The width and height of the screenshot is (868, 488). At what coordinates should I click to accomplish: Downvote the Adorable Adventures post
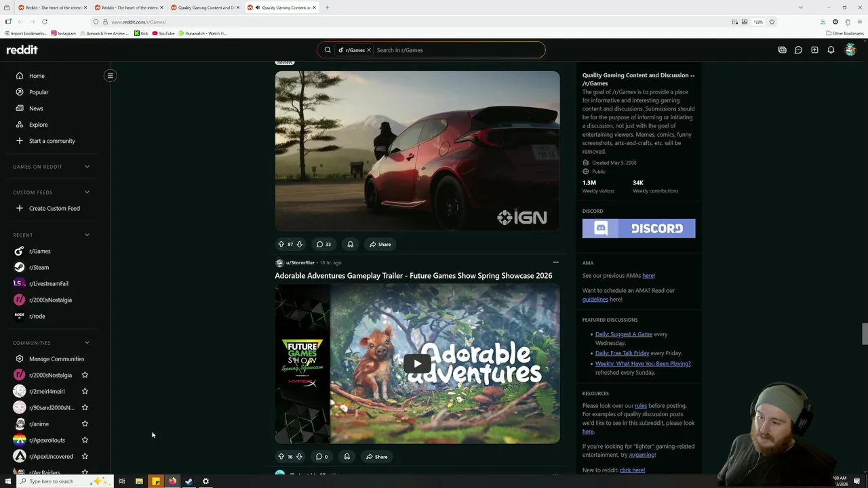click(x=299, y=456)
